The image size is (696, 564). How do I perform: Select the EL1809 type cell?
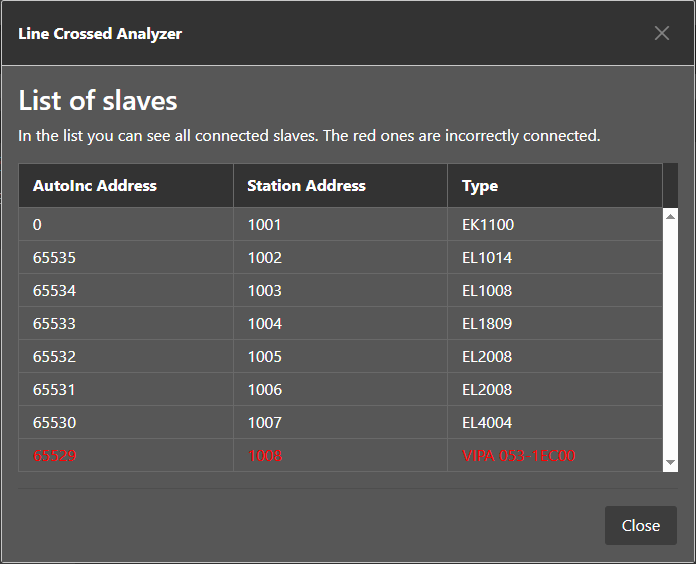tap(487, 324)
